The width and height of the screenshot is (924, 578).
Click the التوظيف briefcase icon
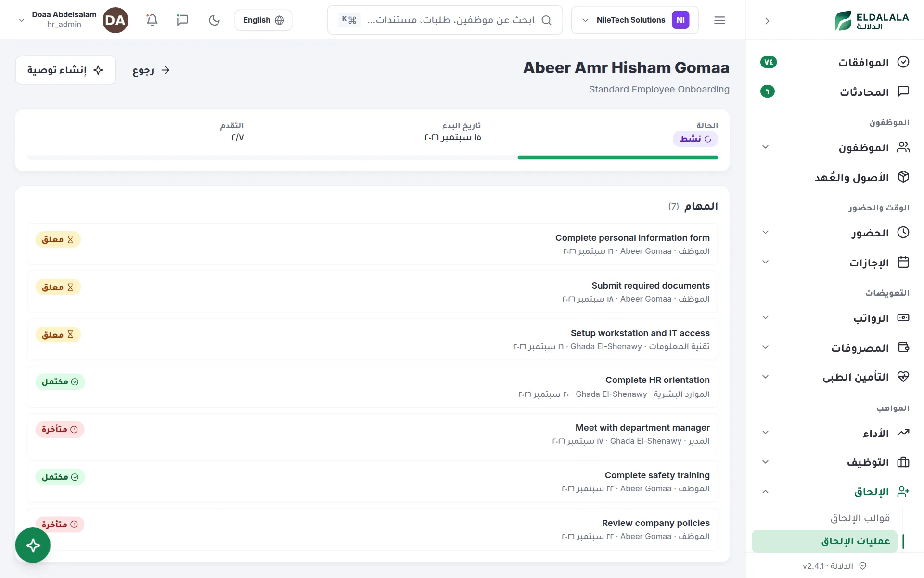click(903, 462)
